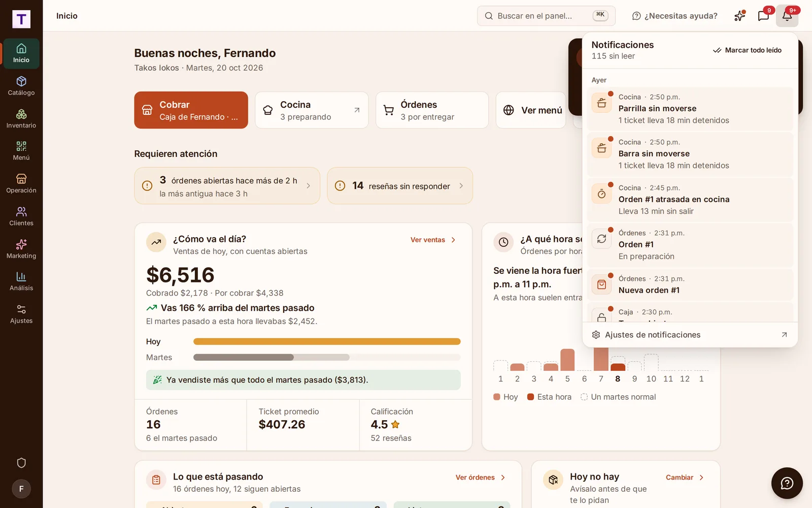
Task: Click the Hoy sales progress bar
Action: (327, 342)
